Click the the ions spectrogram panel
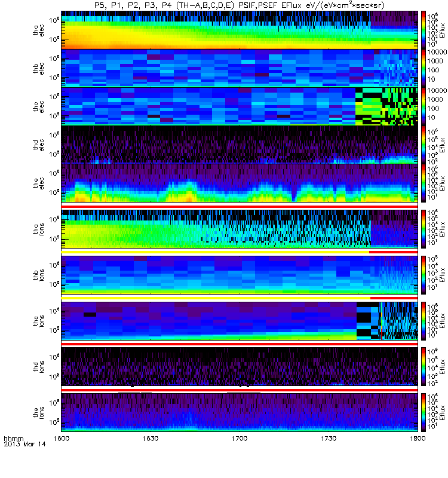Image resolution: width=448 pixels, height=478 pixels. pos(240,412)
